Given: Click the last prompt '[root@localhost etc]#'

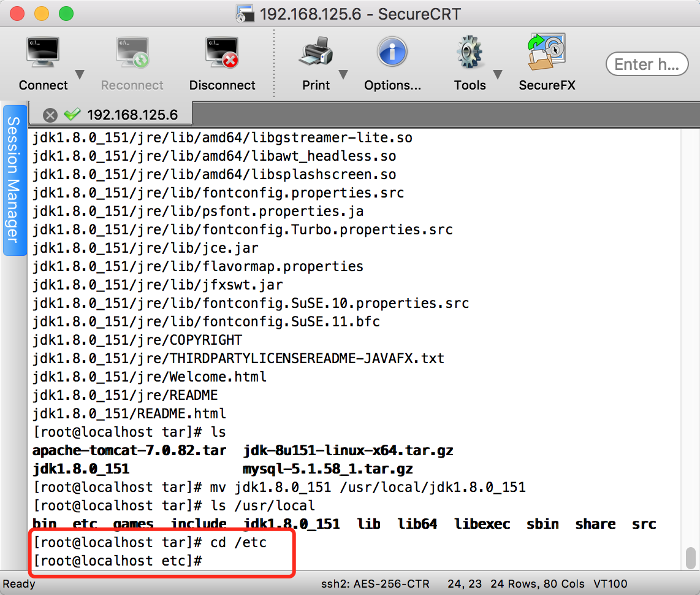Looking at the screenshot, I should click(x=118, y=561).
